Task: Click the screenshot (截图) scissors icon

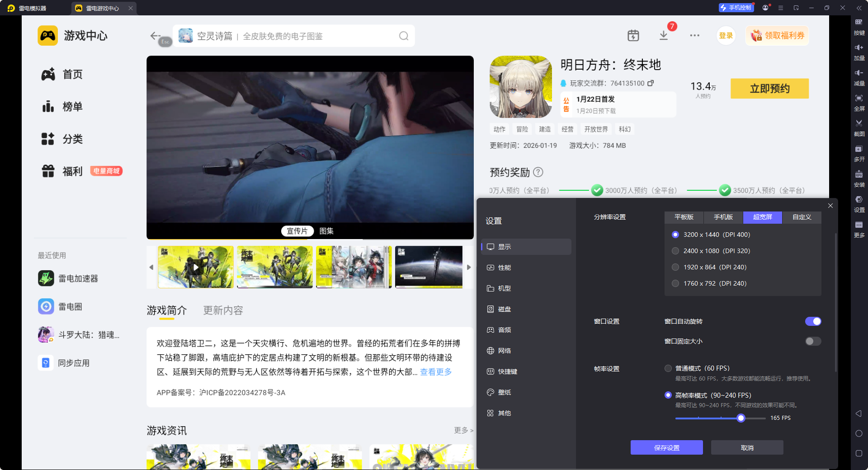Action: pos(859,123)
